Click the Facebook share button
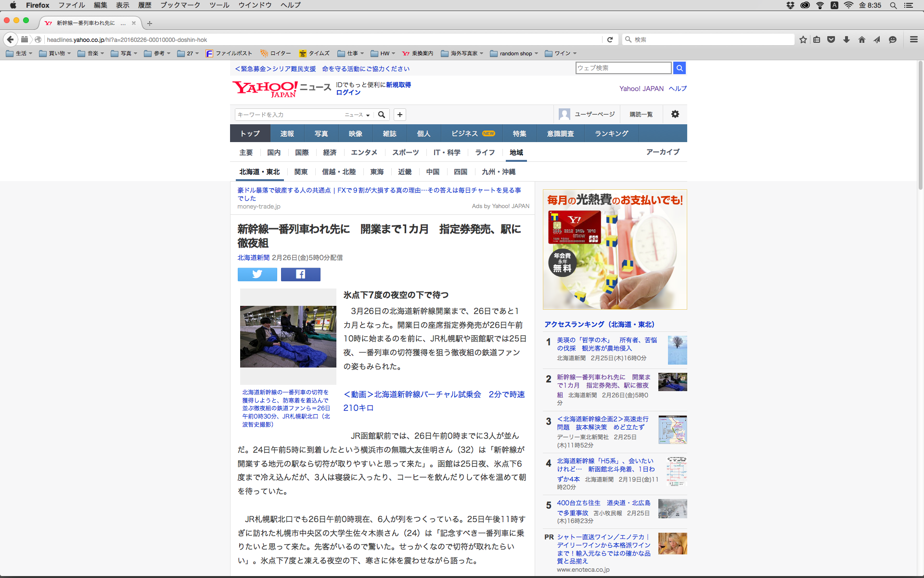The width and height of the screenshot is (924, 578). (x=300, y=275)
